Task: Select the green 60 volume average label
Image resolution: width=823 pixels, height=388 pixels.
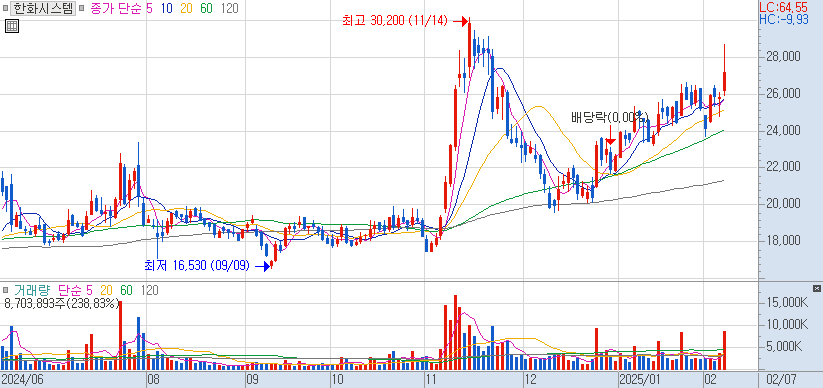Action: 126,290
